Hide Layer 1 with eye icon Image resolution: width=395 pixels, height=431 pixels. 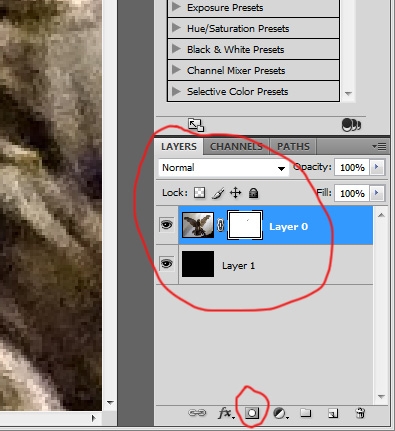tap(167, 264)
